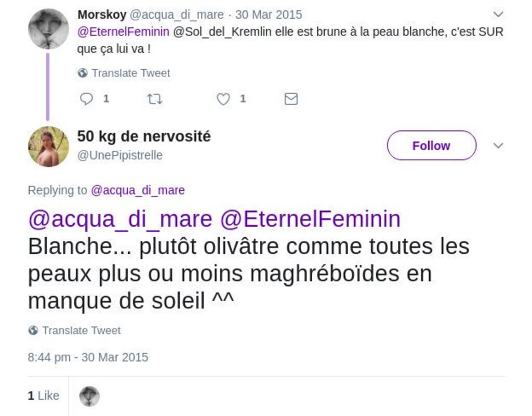Viewport: 532px width, 416px height.
Task: Expand options chevron next to Follow button
Action: tap(498, 146)
